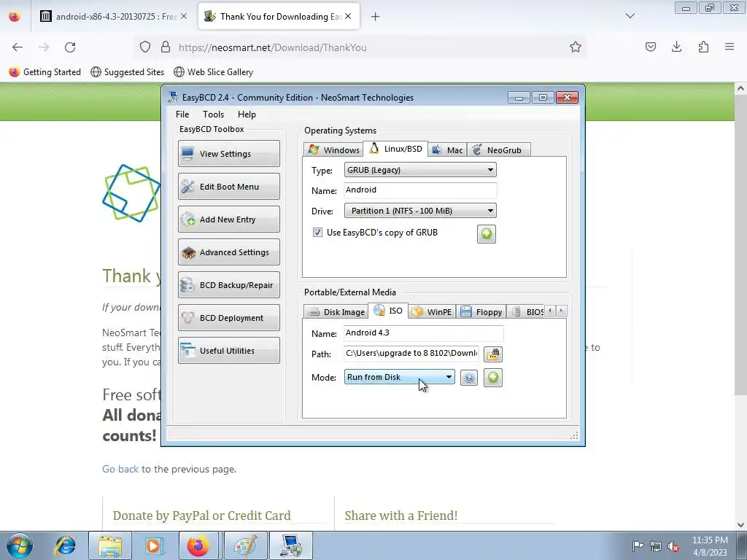The width and height of the screenshot is (747, 560).
Task: List all tabs with the chevron button
Action: tap(630, 16)
